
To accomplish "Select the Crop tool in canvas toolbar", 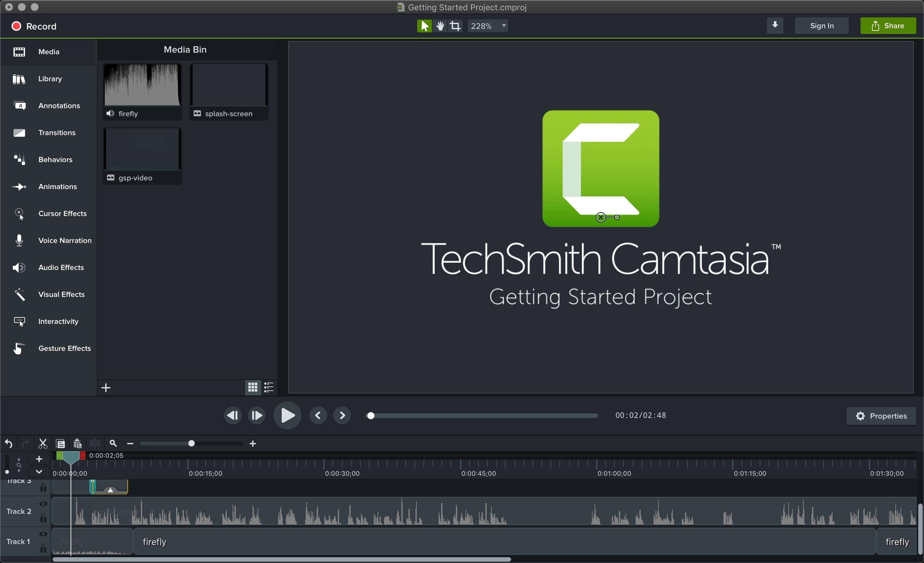I will [x=455, y=26].
